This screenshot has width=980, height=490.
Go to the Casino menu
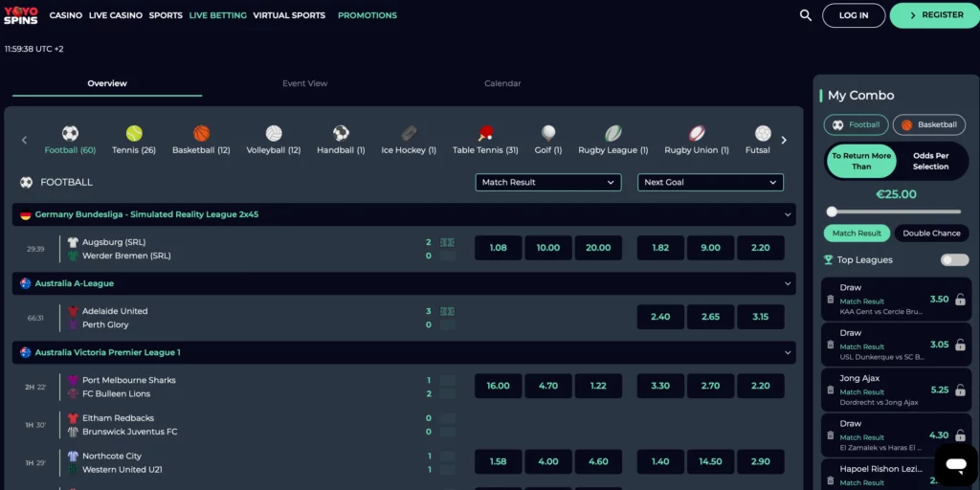point(66,15)
